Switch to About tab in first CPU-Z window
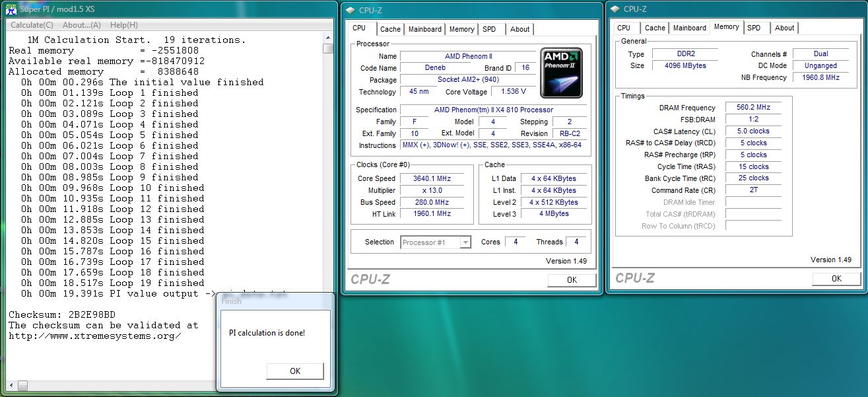 (x=520, y=29)
